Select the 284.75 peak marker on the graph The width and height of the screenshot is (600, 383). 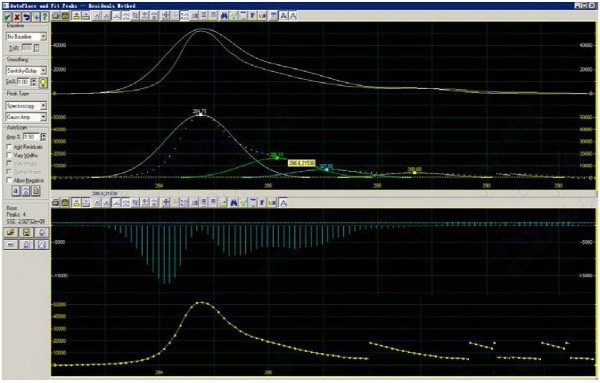[x=200, y=114]
